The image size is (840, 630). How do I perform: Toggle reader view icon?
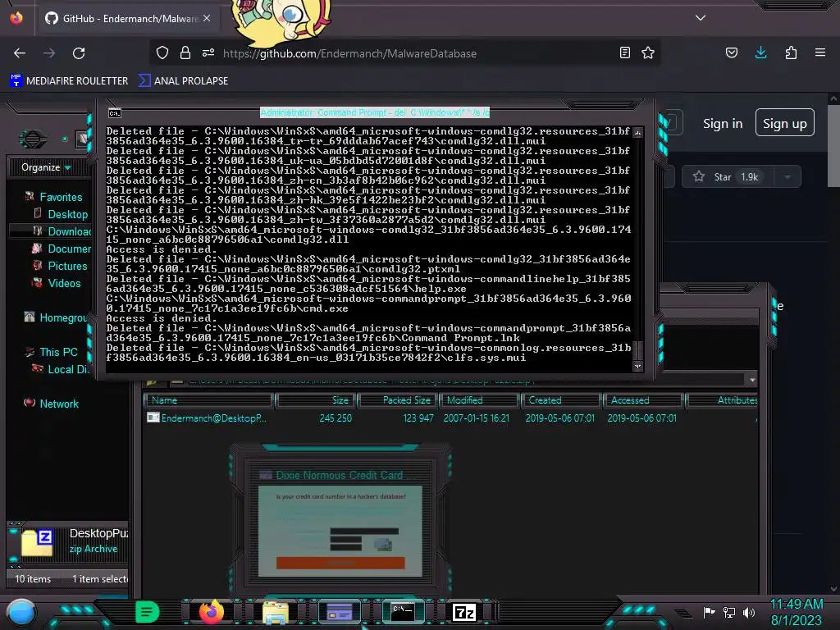coord(624,52)
